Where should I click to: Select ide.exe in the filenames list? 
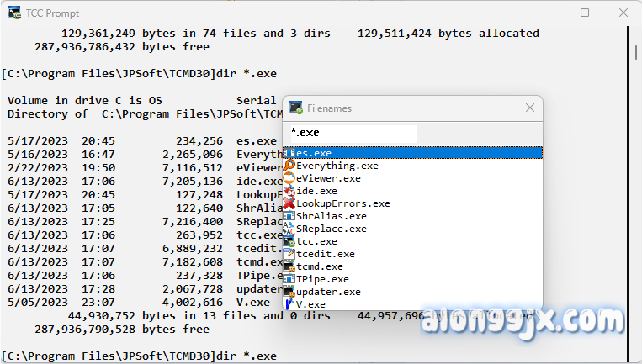[x=317, y=191]
